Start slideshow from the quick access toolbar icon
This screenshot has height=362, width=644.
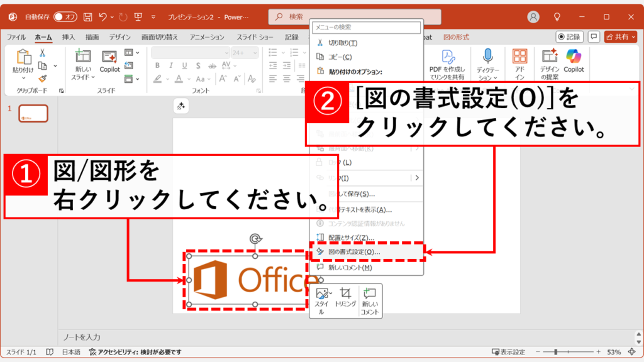138,17
